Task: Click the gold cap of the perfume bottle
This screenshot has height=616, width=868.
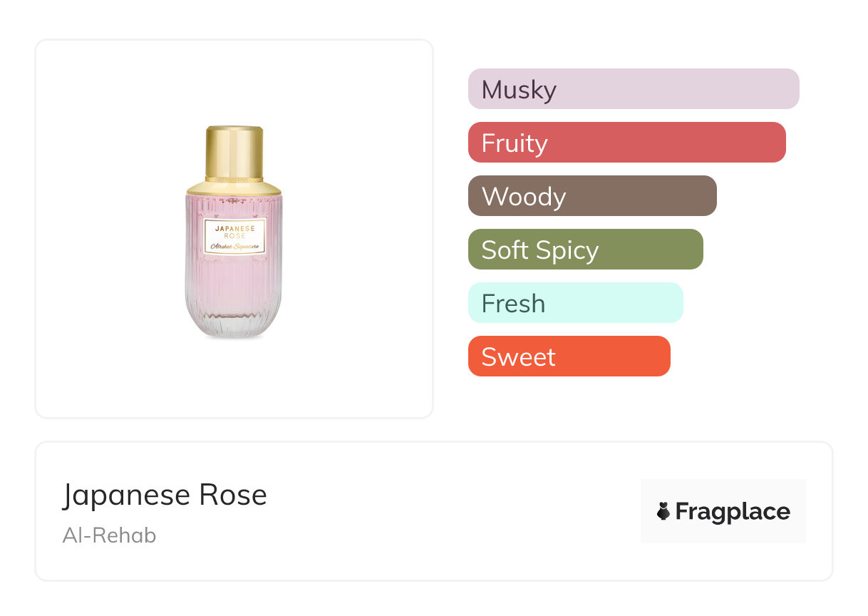Action: click(234, 152)
